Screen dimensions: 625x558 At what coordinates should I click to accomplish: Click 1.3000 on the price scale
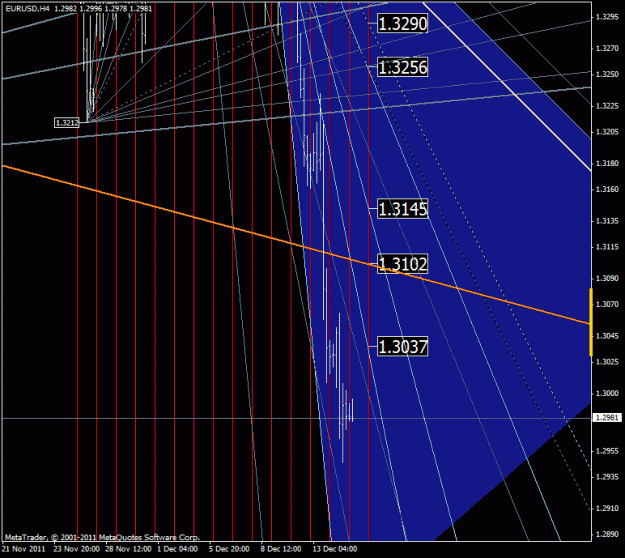point(607,393)
